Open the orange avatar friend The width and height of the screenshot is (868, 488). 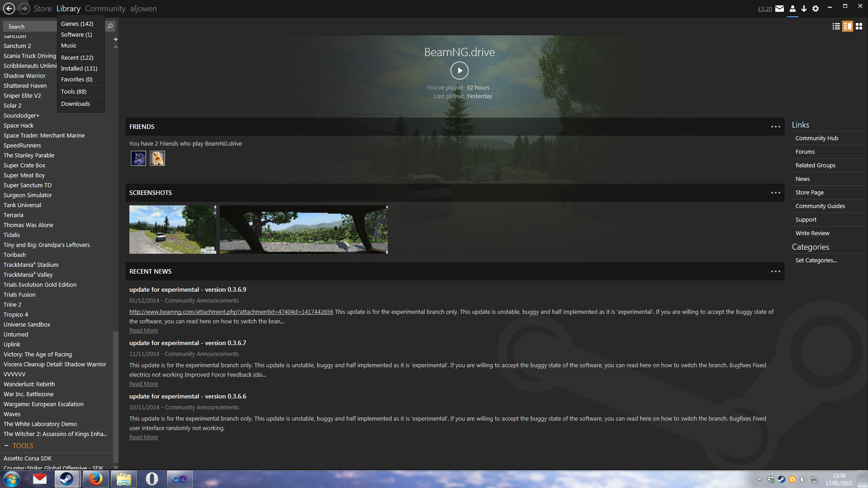tap(157, 158)
